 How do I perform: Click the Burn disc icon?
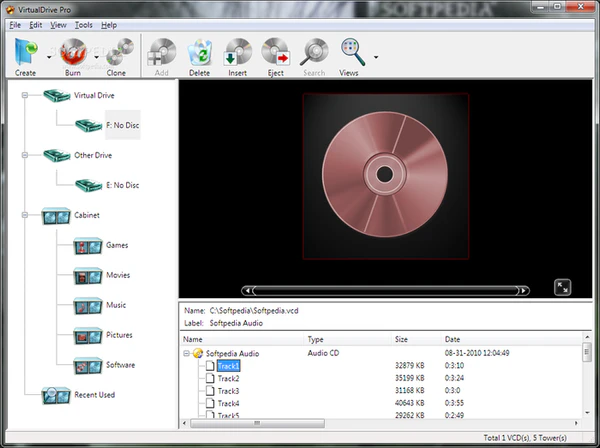pos(74,51)
